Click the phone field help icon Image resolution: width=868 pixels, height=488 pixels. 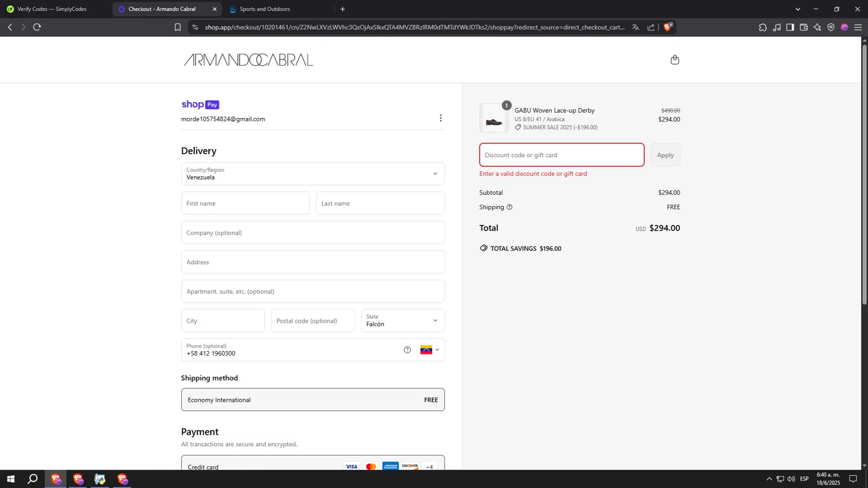pos(407,350)
